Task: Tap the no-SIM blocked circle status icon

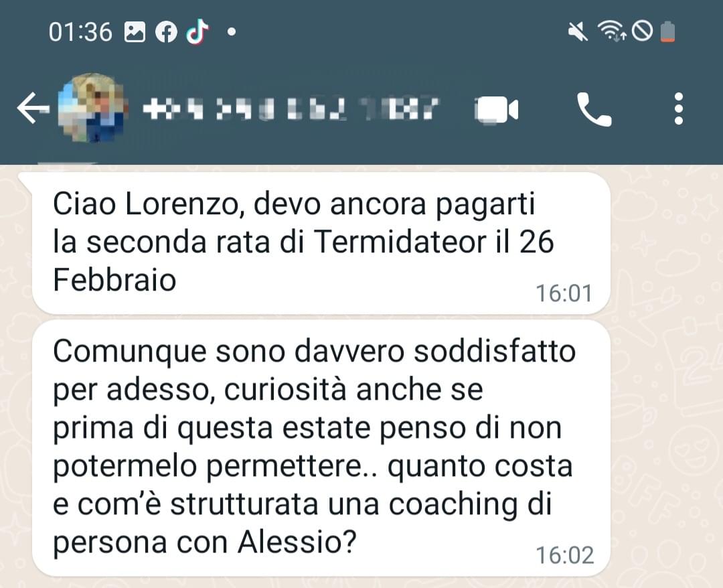Action: tap(642, 31)
